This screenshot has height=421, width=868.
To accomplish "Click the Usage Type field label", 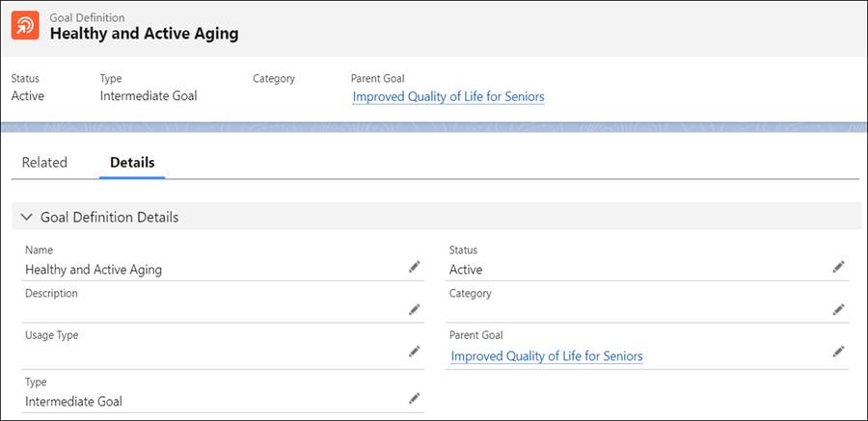I will (51, 335).
